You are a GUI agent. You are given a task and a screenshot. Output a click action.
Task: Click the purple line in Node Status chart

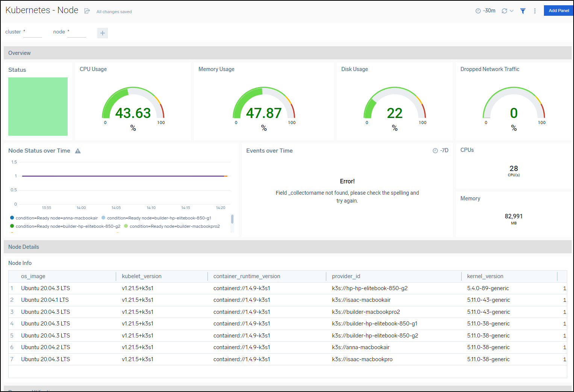[x=124, y=176]
